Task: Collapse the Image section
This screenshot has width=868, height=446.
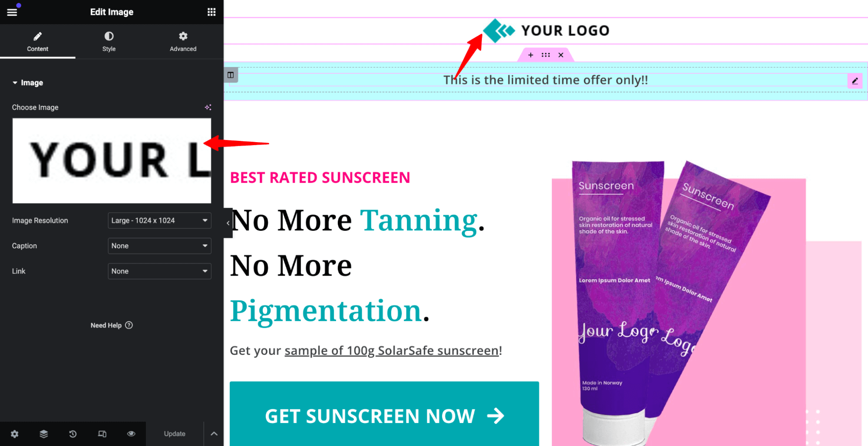Action: (x=27, y=83)
